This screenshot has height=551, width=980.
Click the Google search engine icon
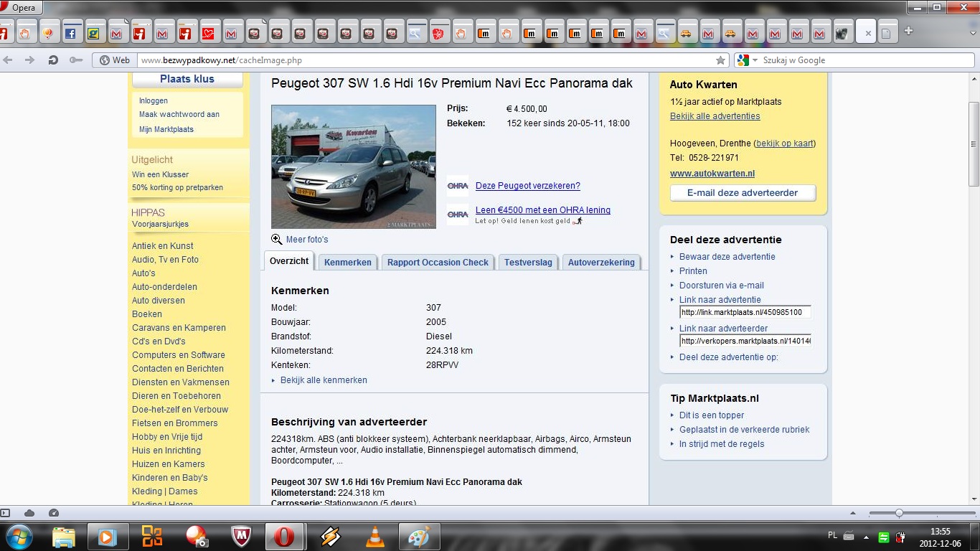pyautogui.click(x=743, y=60)
